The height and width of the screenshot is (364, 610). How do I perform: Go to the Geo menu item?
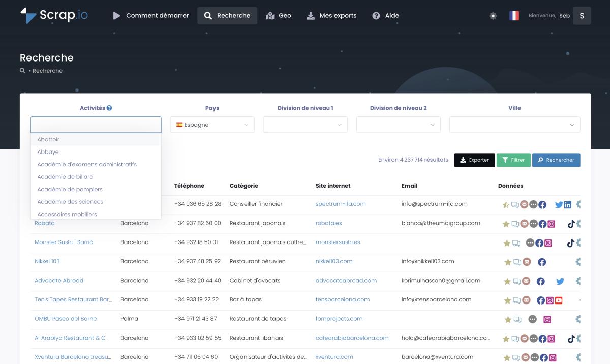[279, 16]
